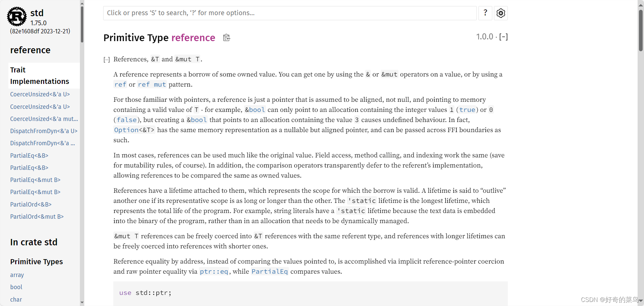Open the 'char' primitive type page

coord(16,299)
